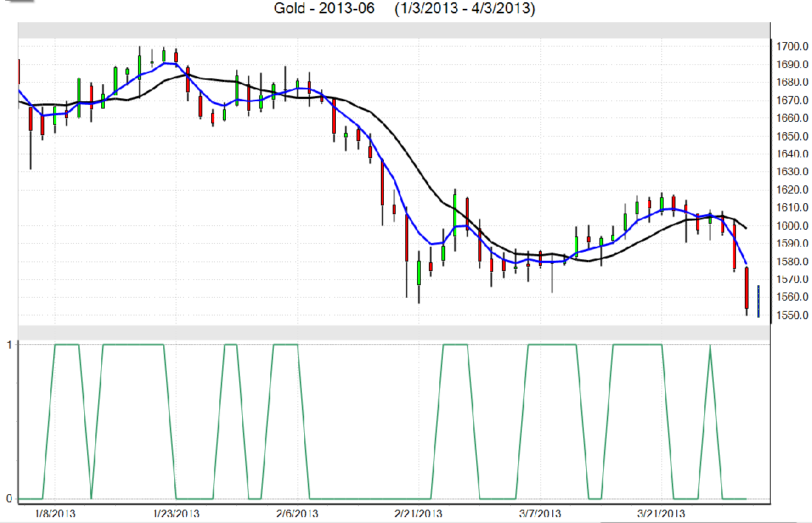The width and height of the screenshot is (812, 523).
Task: Click the 3/21/2013 date axis label
Action: [659, 513]
